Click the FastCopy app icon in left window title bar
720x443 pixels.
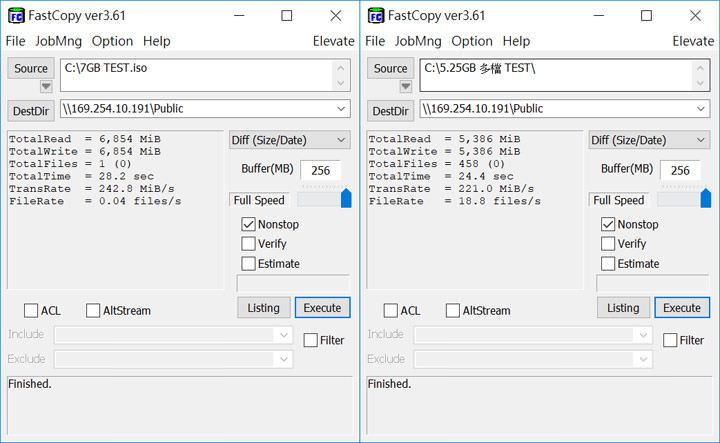16,16
